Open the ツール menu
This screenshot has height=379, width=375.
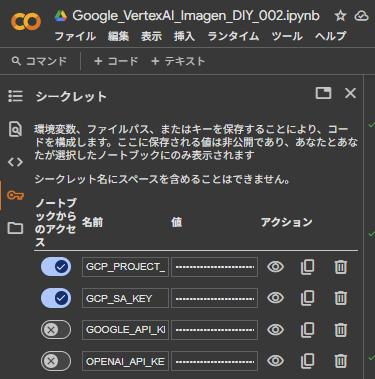tap(287, 36)
